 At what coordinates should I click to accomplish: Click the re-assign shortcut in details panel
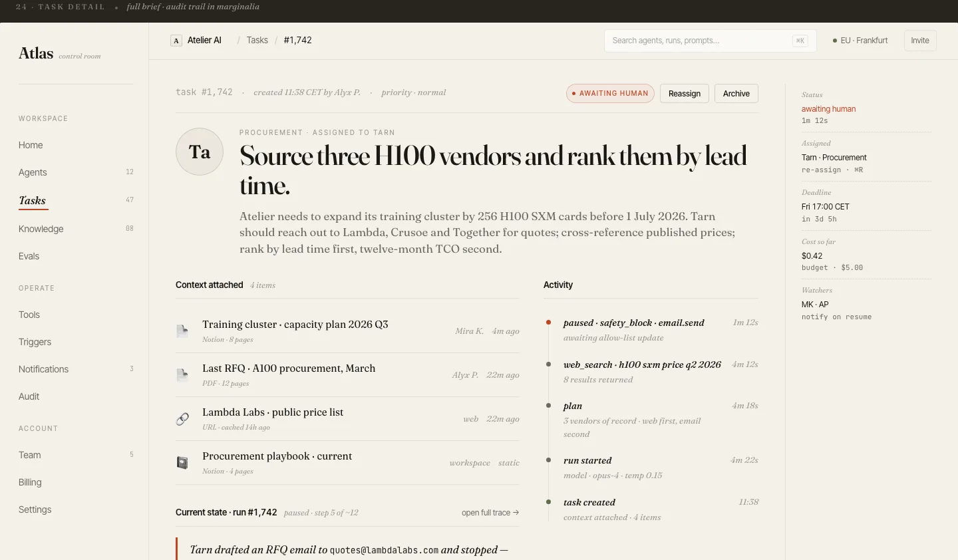(x=832, y=170)
